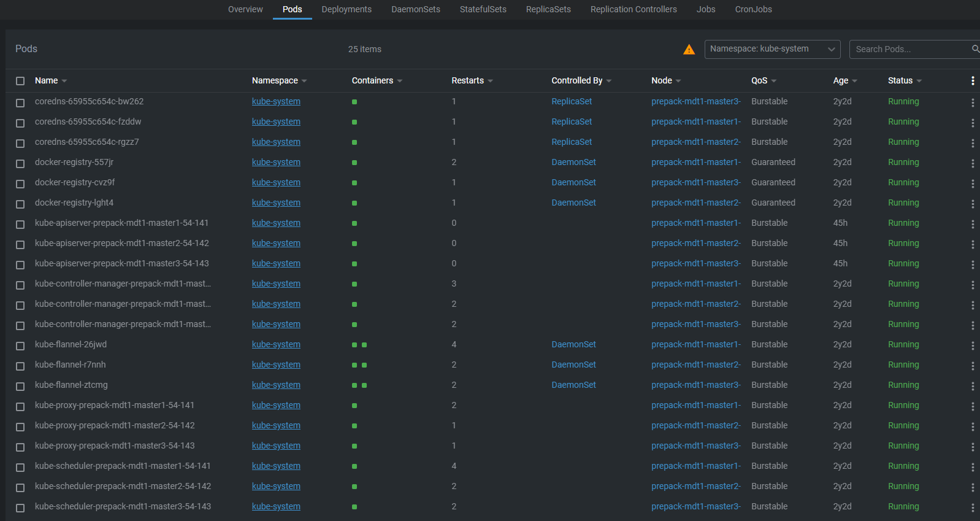The height and width of the screenshot is (521, 980).
Task: Click the pod name kube-flannel-r7nnh
Action: (x=71, y=365)
